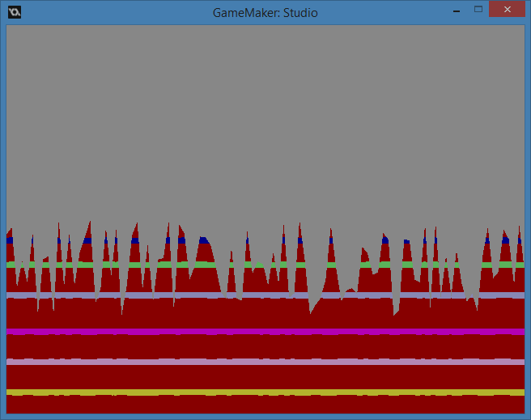Click the GameMaker icon in title bar
Image resolution: width=531 pixels, height=420 pixels.
point(14,11)
